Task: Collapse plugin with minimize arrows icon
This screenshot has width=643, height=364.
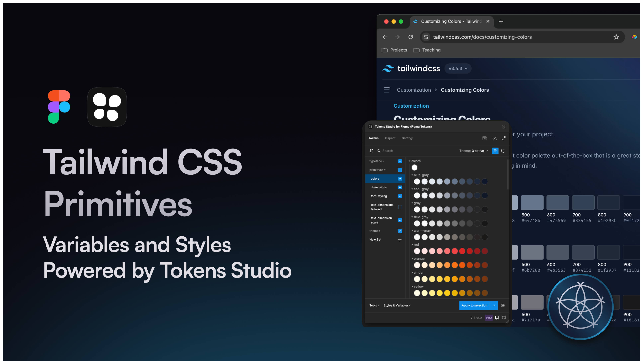Action: (x=504, y=138)
